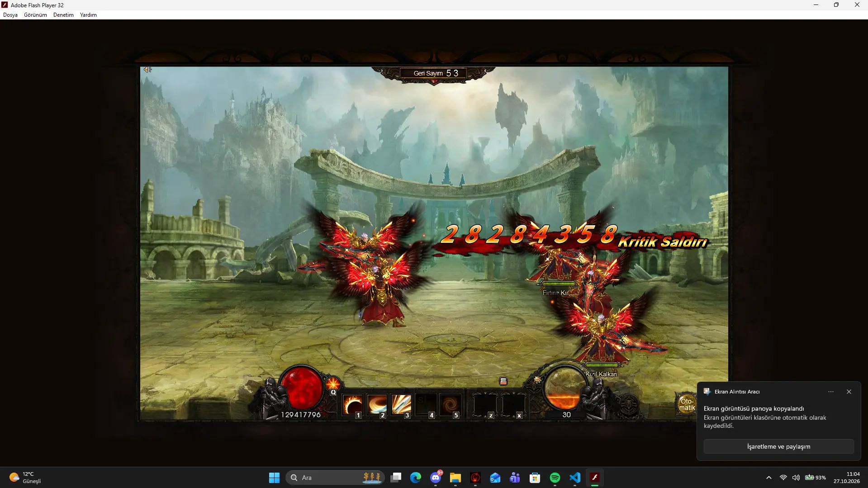Image resolution: width=868 pixels, height=488 pixels.
Task: Trigger skill slot 3 sword strike
Action: click(x=401, y=405)
